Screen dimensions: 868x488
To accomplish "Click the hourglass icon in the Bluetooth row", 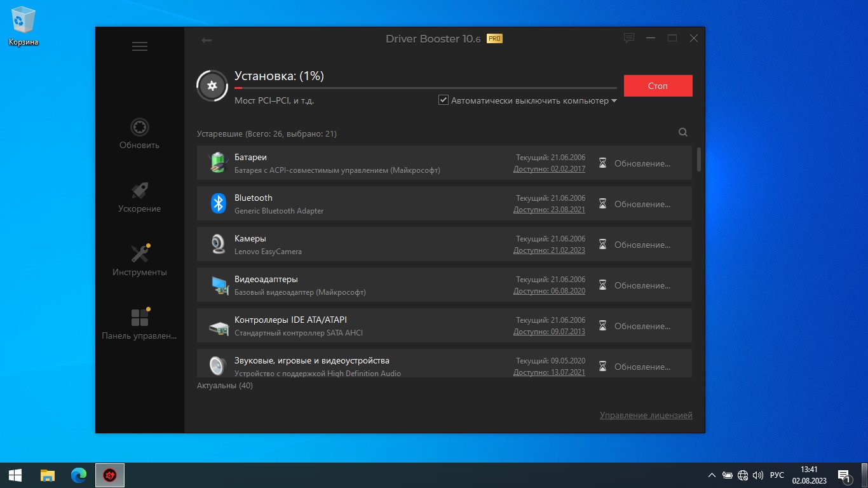I will (602, 204).
